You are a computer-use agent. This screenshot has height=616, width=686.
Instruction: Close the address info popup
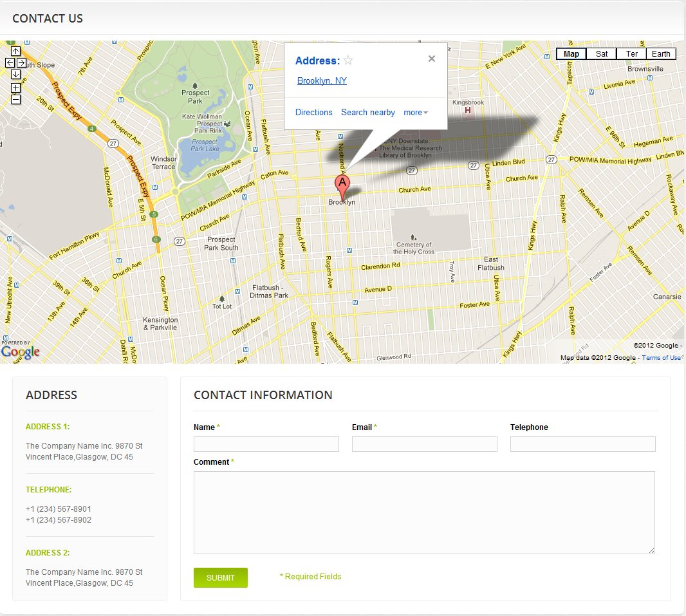pos(432,59)
